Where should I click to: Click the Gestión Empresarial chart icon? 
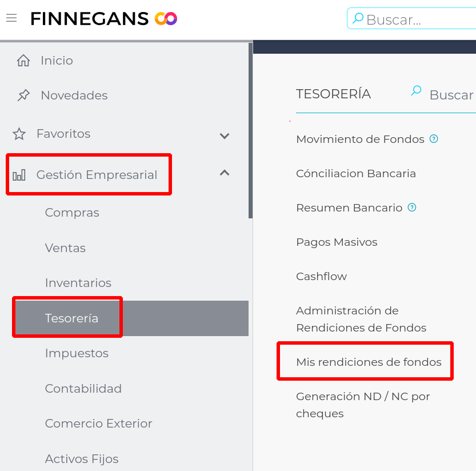tap(19, 175)
